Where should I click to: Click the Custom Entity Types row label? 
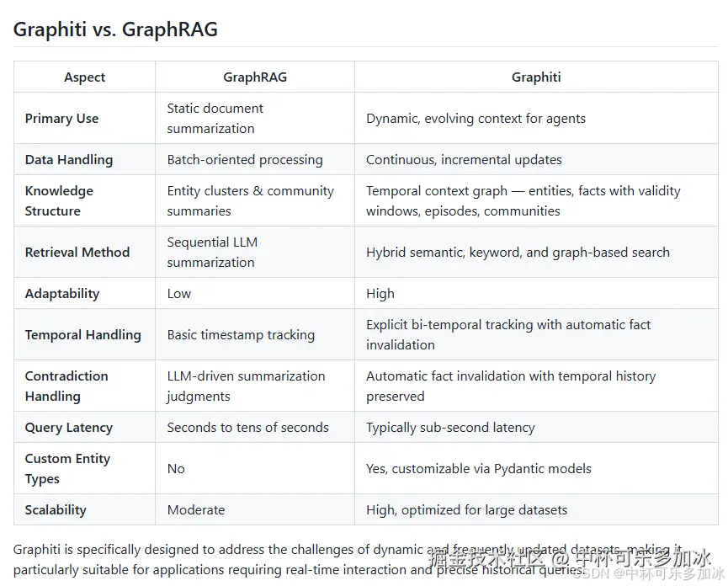point(67,468)
